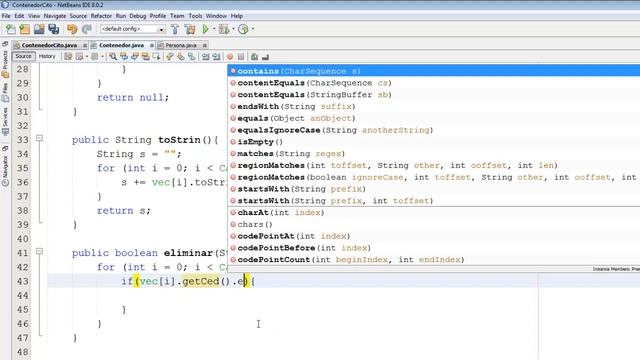Viewport: 640px width, 360px height.
Task: Switch to ContenedorCito.java tab
Action: click(x=49, y=45)
